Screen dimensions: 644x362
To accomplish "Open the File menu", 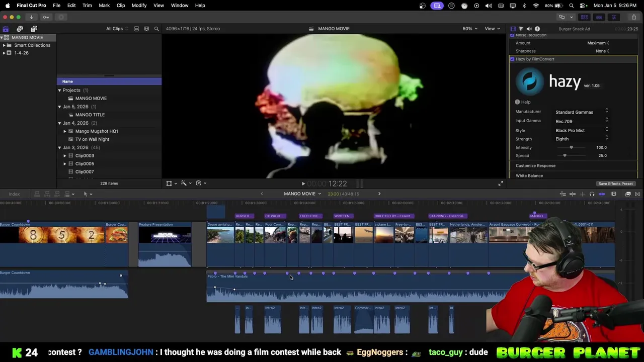I will click(x=56, y=6).
